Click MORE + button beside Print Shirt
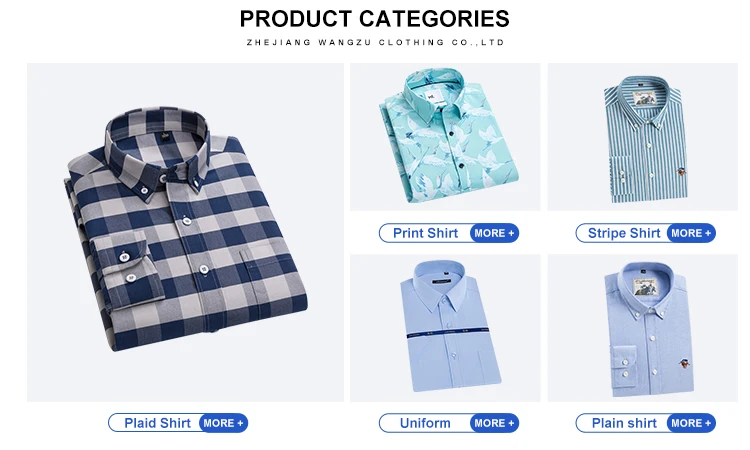Image resolution: width=750 pixels, height=450 pixels. pos(494,233)
